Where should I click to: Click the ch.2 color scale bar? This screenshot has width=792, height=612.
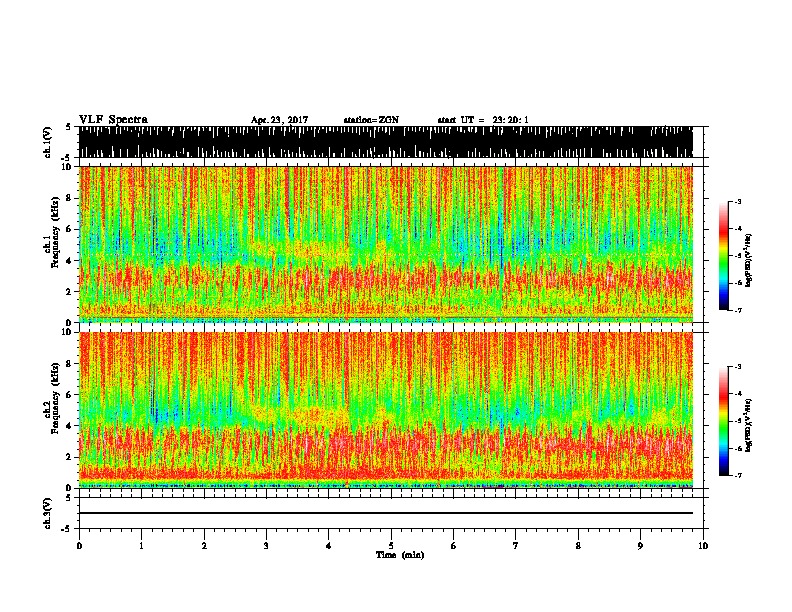pos(723,421)
